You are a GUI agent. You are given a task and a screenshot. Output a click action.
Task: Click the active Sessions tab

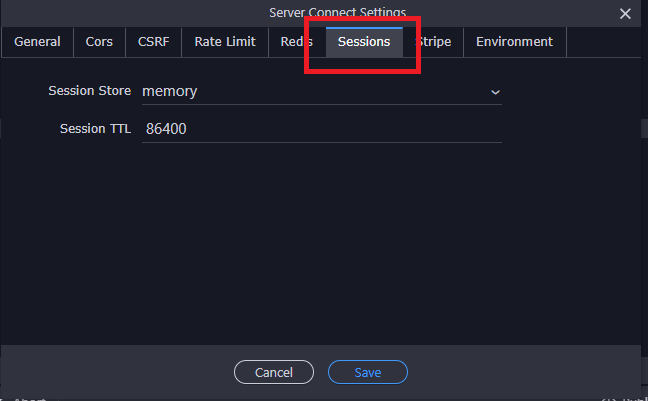point(364,42)
